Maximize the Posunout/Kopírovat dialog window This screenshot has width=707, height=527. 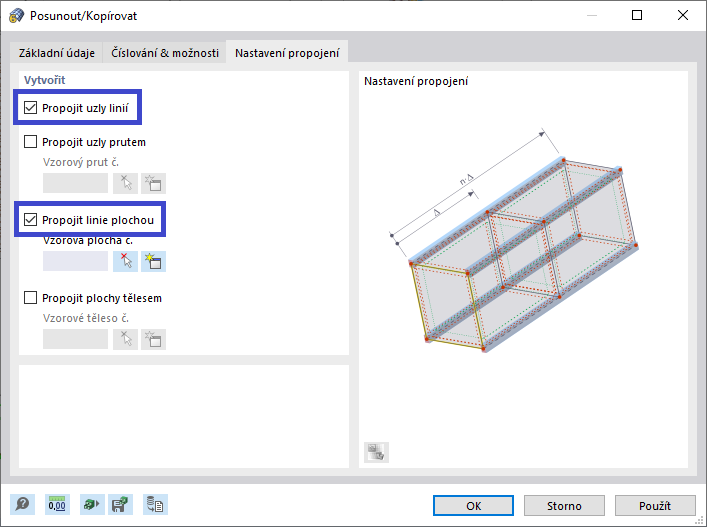(x=637, y=15)
